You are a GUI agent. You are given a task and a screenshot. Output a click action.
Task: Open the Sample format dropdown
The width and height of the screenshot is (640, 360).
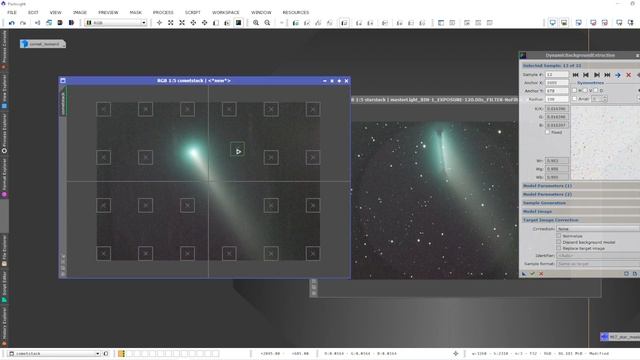(598, 264)
